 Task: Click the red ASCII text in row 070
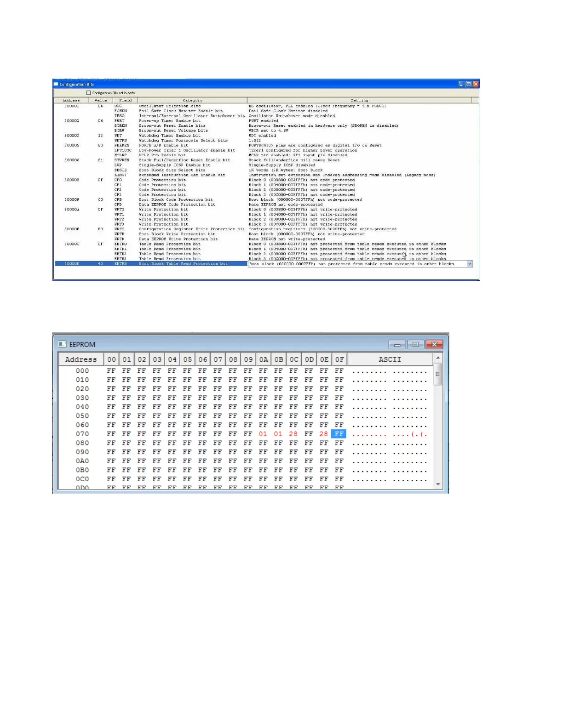(390, 434)
